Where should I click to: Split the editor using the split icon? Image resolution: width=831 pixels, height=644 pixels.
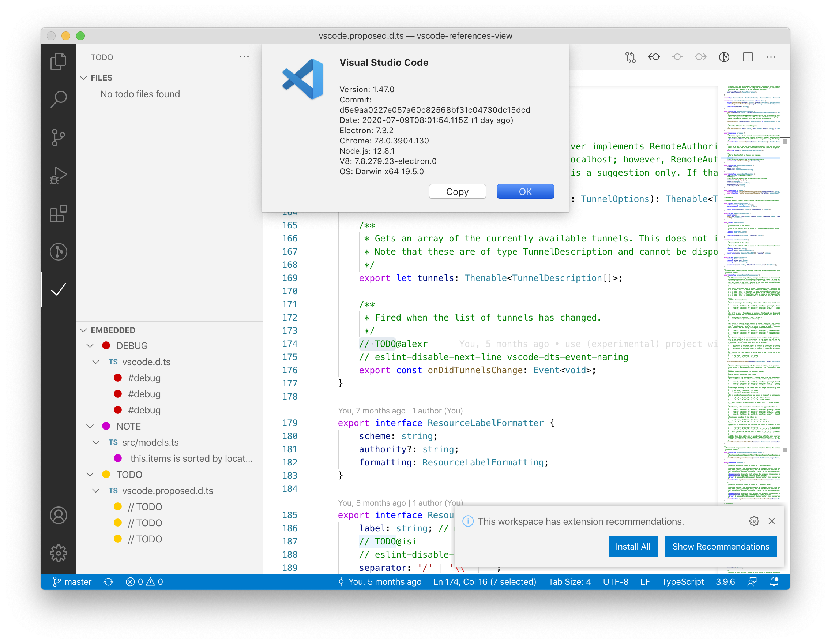coord(747,57)
